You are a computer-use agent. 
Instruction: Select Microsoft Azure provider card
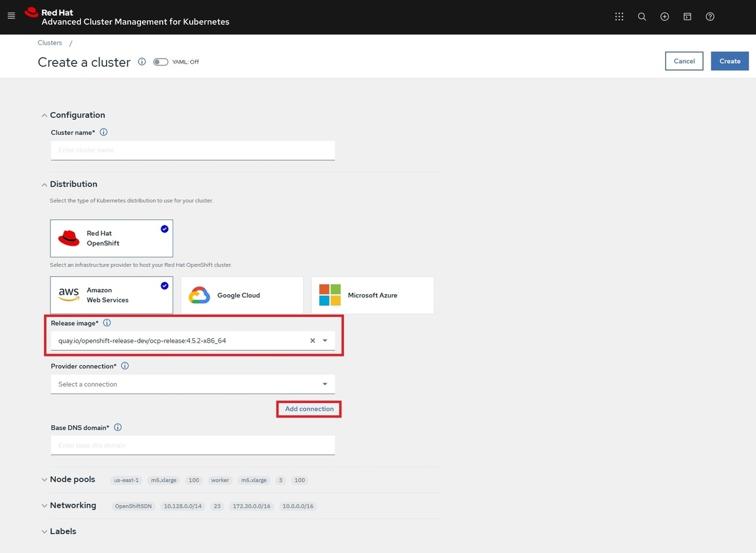pyautogui.click(x=372, y=295)
